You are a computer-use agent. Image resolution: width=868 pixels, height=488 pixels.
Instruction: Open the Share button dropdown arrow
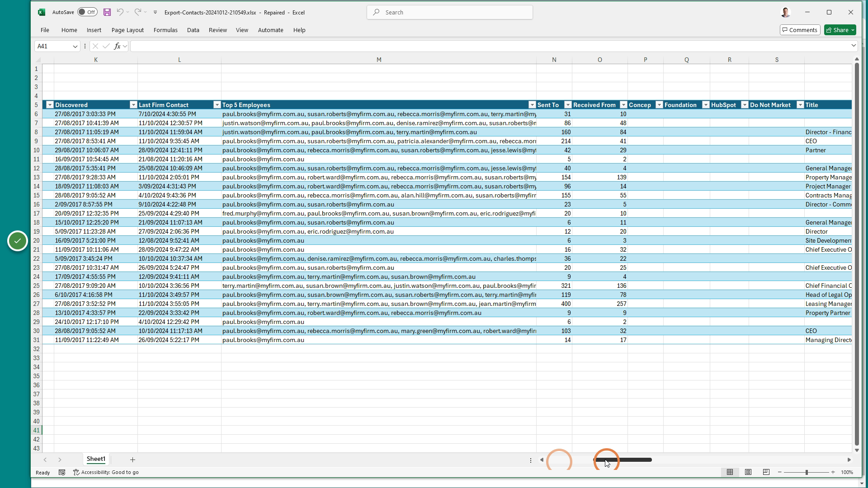tap(853, 30)
